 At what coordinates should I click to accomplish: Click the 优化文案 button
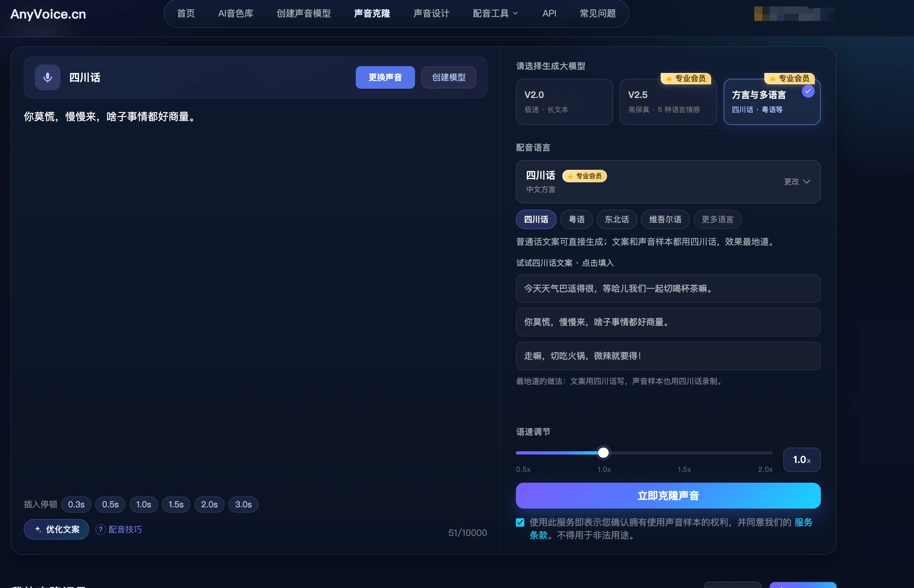coord(56,530)
